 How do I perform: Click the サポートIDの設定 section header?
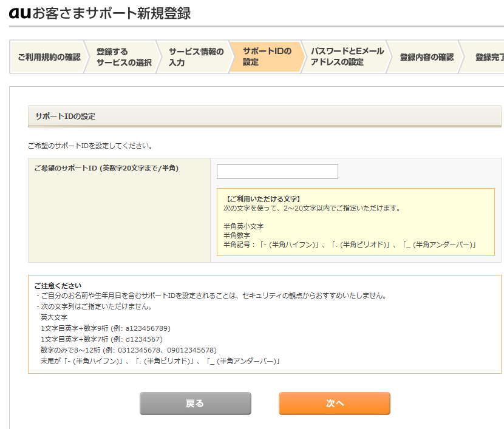click(x=65, y=116)
